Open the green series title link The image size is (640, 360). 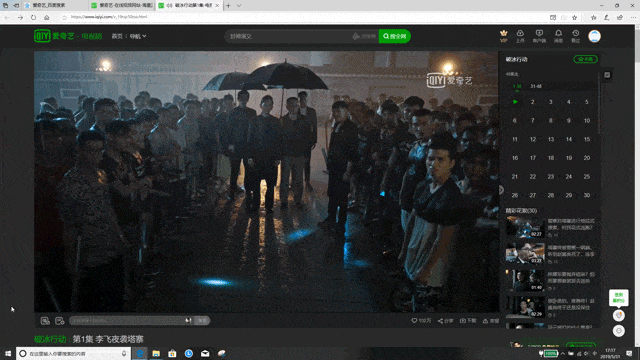[50, 339]
